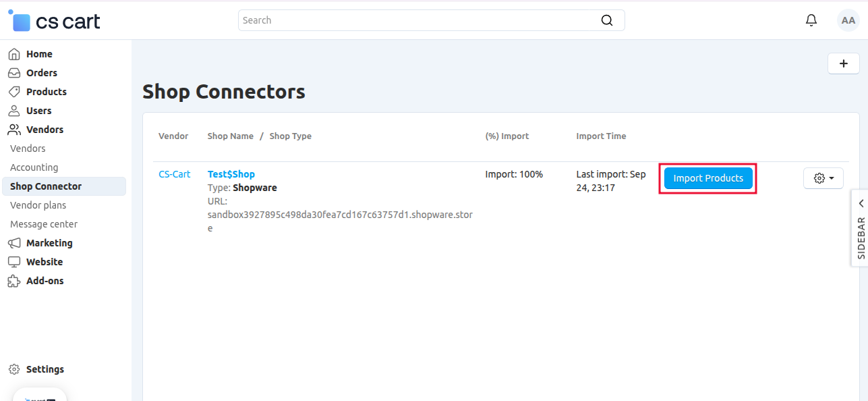
Task: Open the AA account avatar
Action: [848, 20]
